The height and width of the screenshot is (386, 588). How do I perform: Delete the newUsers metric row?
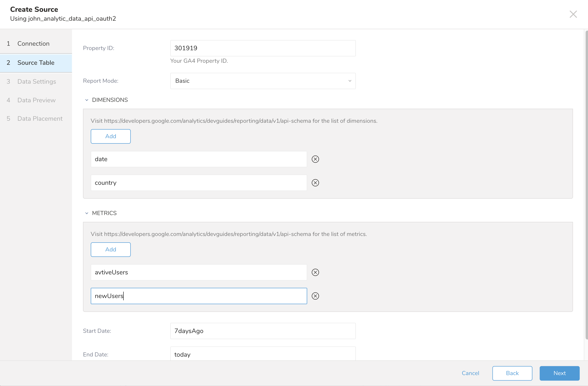pos(315,296)
